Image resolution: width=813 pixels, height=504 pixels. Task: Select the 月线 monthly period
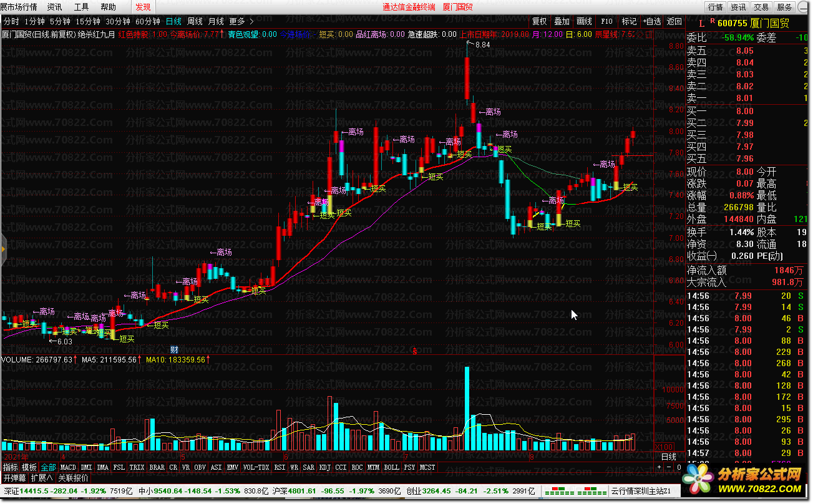click(x=216, y=21)
